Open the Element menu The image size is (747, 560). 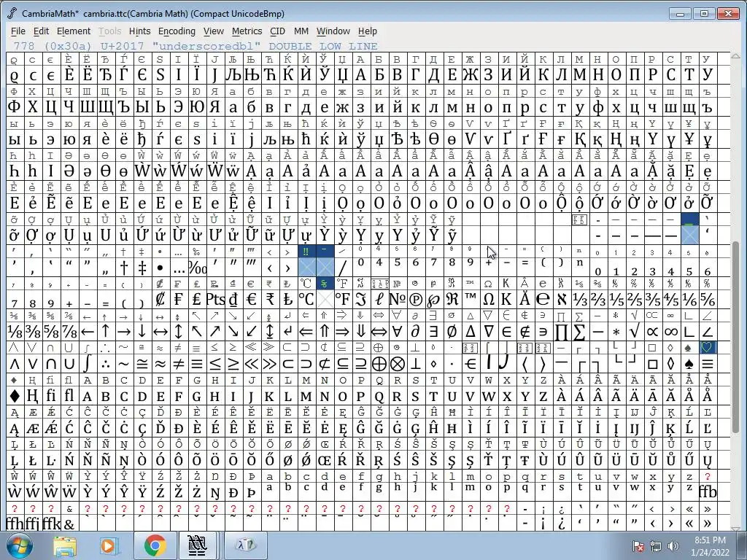click(74, 31)
